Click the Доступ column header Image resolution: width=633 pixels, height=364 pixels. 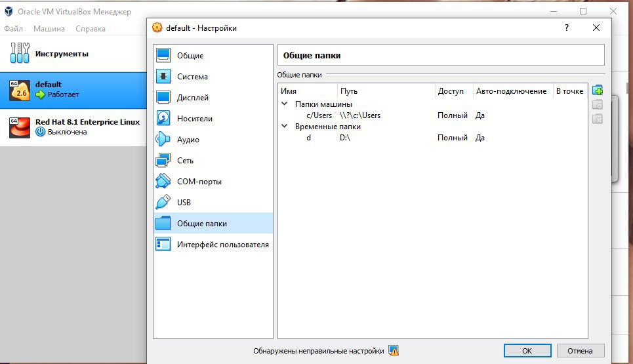click(454, 91)
